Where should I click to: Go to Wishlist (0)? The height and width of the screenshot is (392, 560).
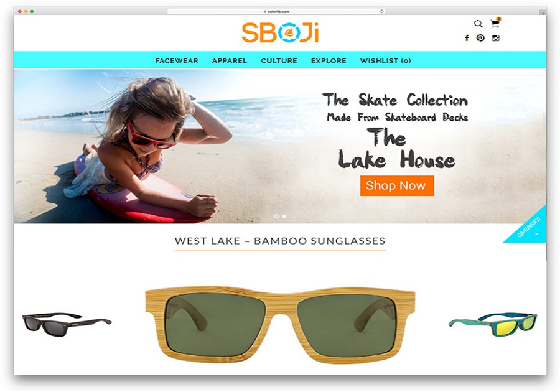pos(385,61)
